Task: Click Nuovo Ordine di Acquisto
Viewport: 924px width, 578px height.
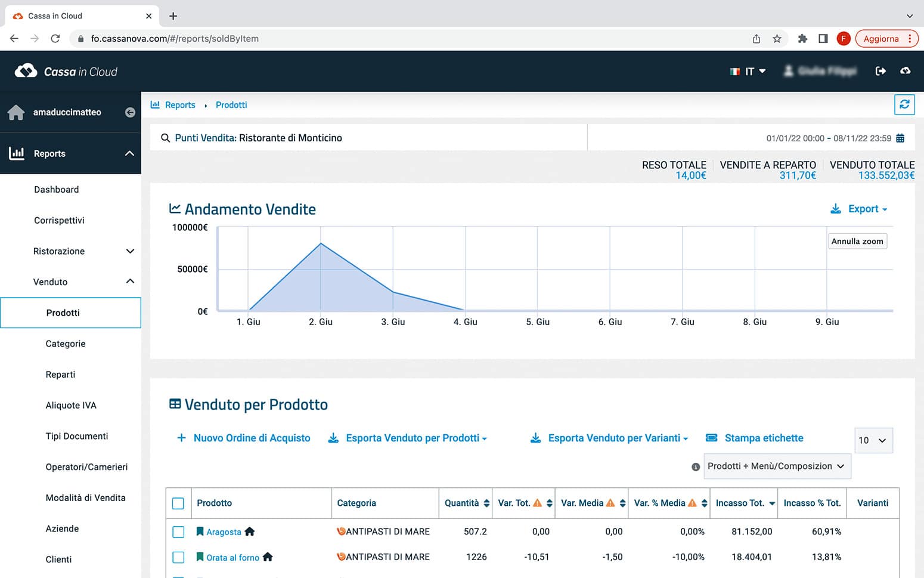Action: tap(243, 438)
